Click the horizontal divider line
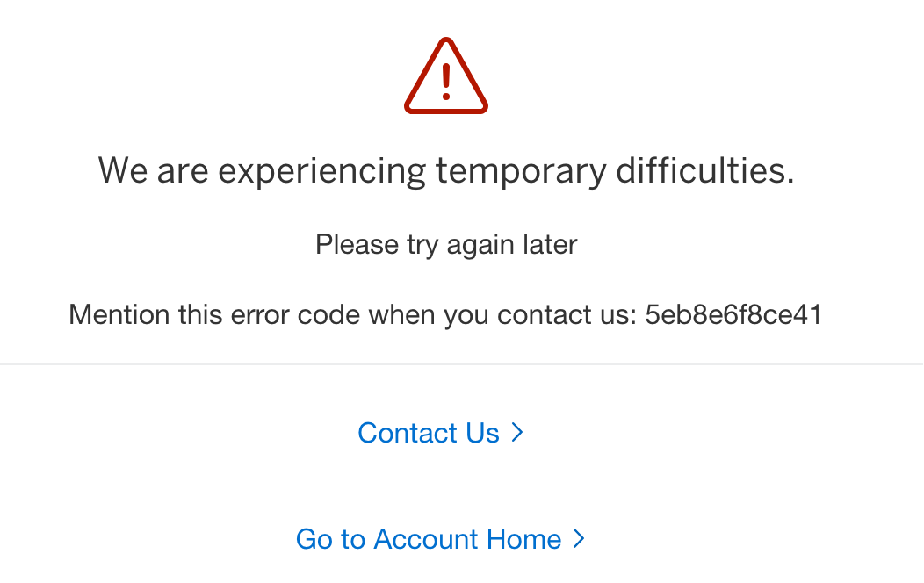 (462, 364)
